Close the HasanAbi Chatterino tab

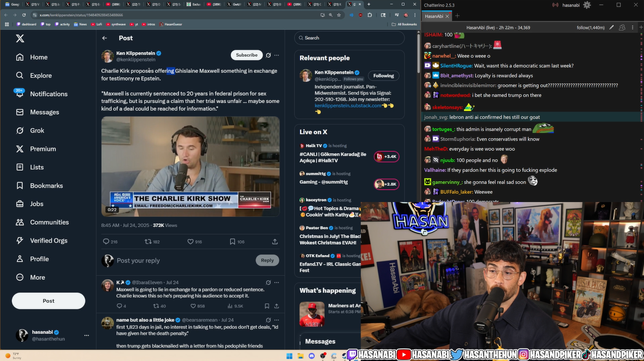(x=447, y=16)
